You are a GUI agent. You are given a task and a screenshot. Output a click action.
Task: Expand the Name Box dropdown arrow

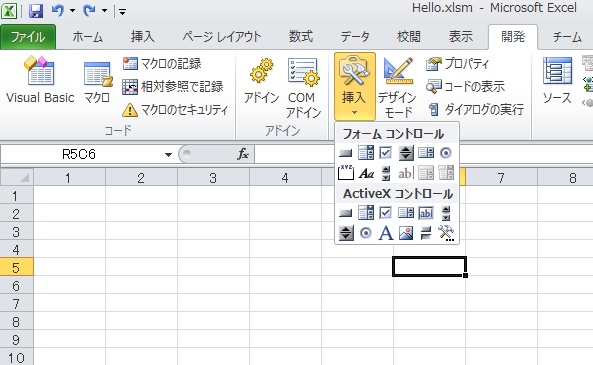[x=168, y=154]
